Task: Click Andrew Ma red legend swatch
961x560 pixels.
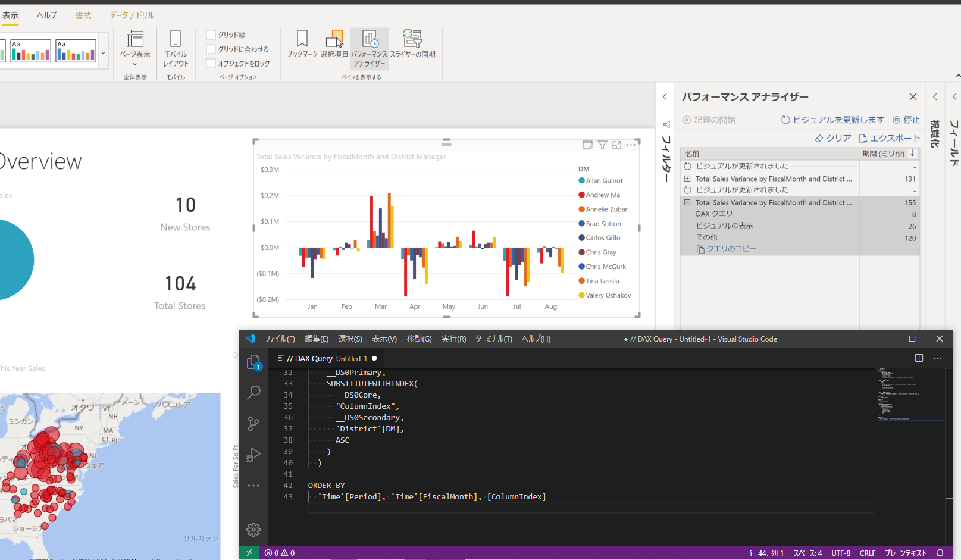Action: pos(581,195)
